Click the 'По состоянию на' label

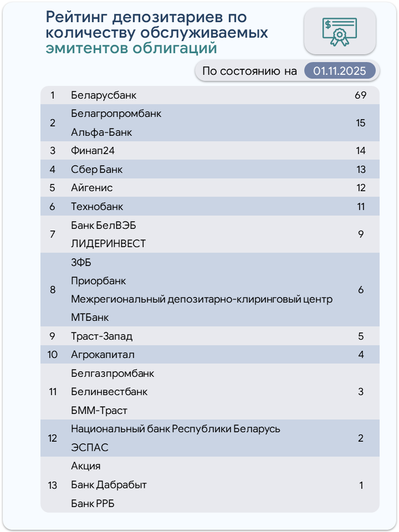click(249, 71)
